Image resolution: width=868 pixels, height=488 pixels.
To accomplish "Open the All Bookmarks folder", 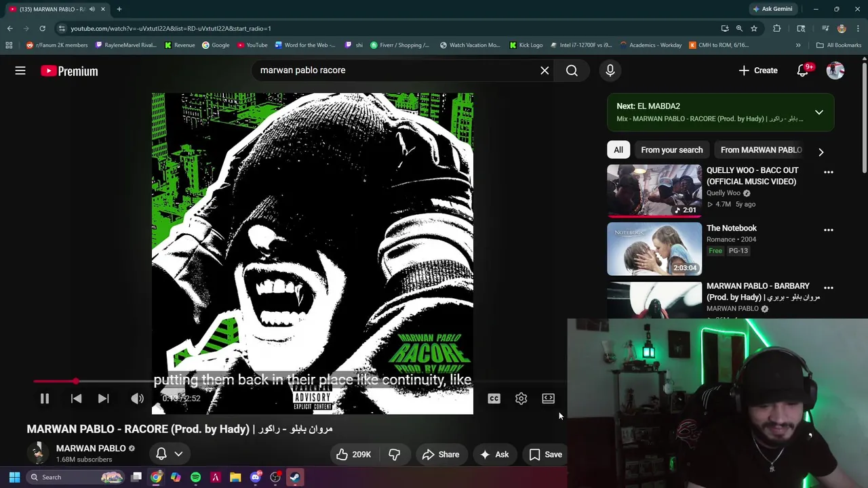I will [839, 45].
